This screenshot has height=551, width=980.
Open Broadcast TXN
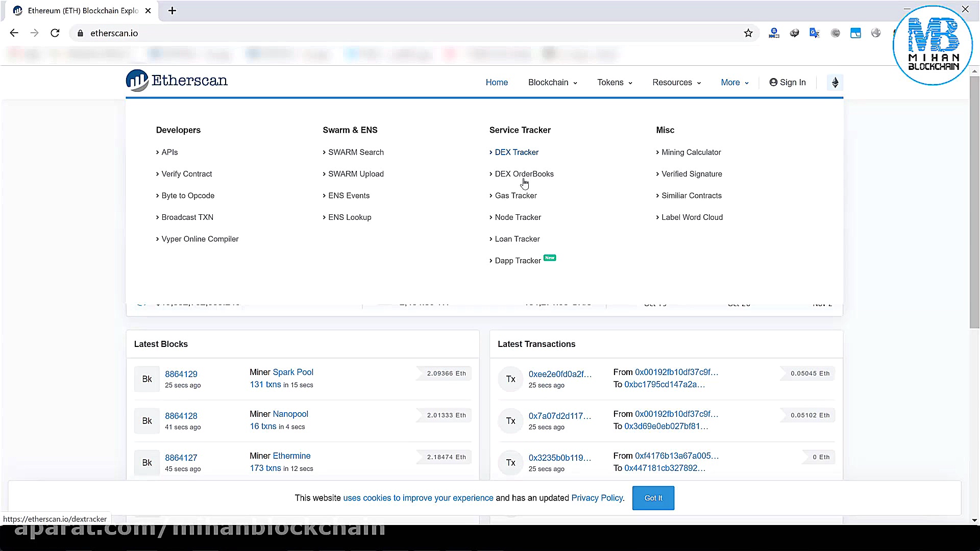187,217
